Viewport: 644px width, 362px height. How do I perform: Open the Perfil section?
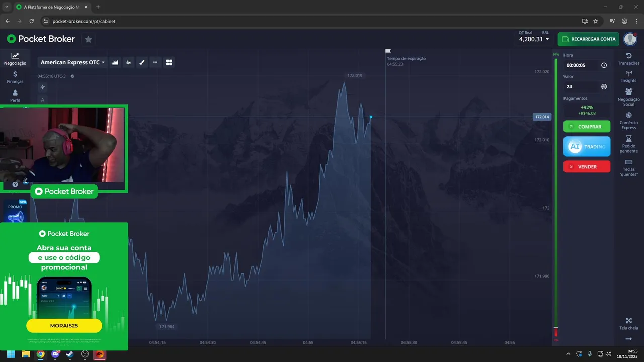15,96
